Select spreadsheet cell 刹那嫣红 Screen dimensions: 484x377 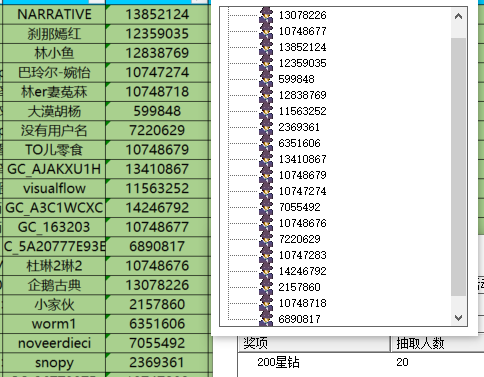pos(54,34)
